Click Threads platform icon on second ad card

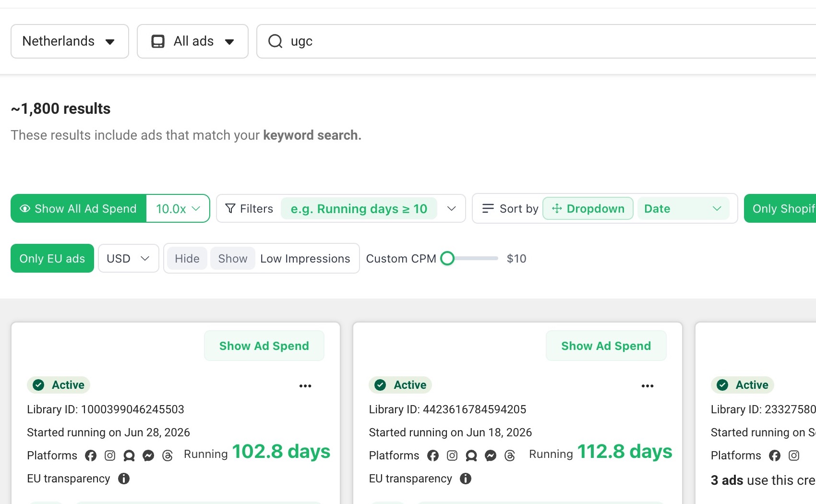(x=510, y=456)
